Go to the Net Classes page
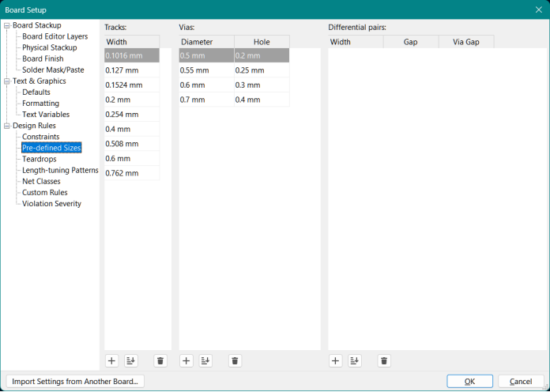The width and height of the screenshot is (550, 392). coord(41,182)
